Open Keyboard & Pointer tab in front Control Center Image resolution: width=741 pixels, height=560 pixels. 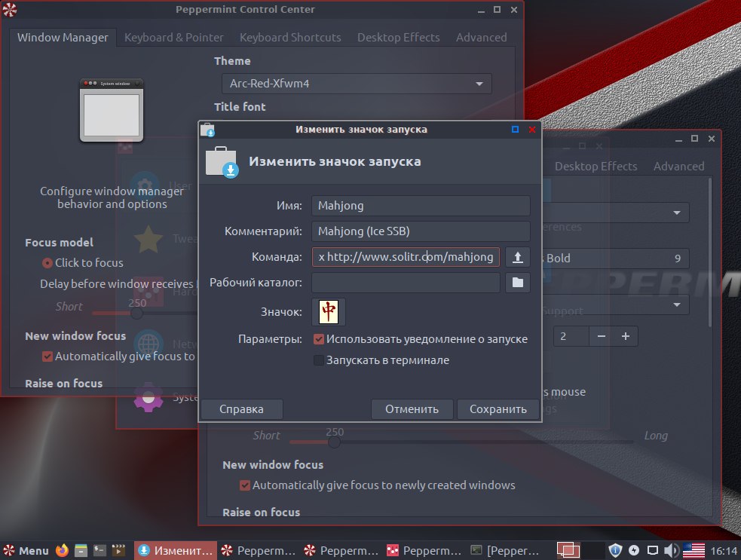pos(174,38)
